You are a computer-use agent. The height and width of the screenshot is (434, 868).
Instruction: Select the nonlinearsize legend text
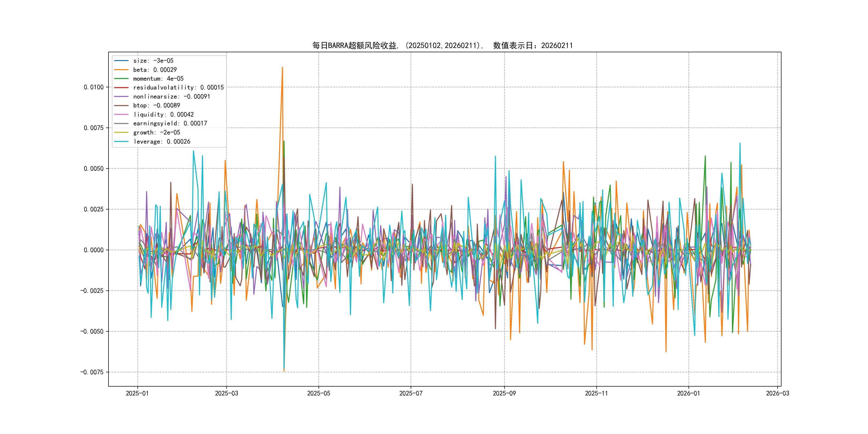(171, 97)
